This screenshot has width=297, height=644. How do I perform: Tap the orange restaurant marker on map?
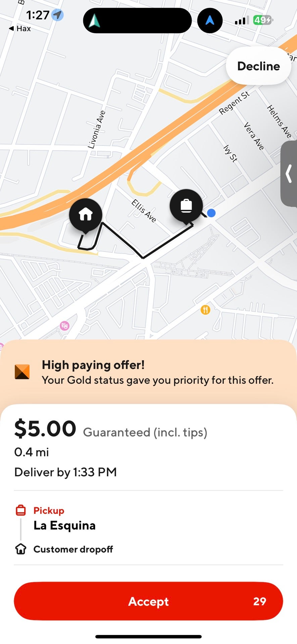tap(205, 310)
